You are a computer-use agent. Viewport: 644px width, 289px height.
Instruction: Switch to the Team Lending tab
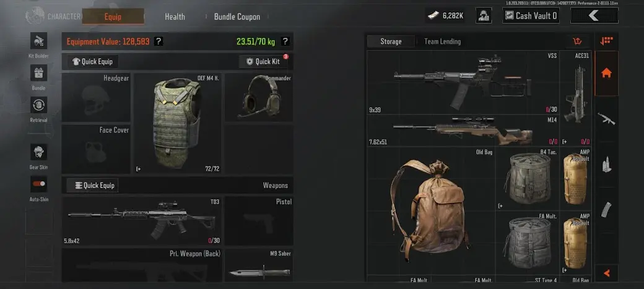coord(442,41)
